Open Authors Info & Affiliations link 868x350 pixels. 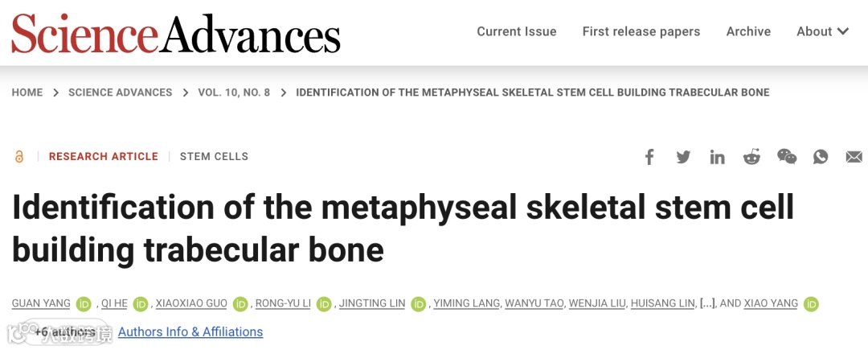pos(190,331)
